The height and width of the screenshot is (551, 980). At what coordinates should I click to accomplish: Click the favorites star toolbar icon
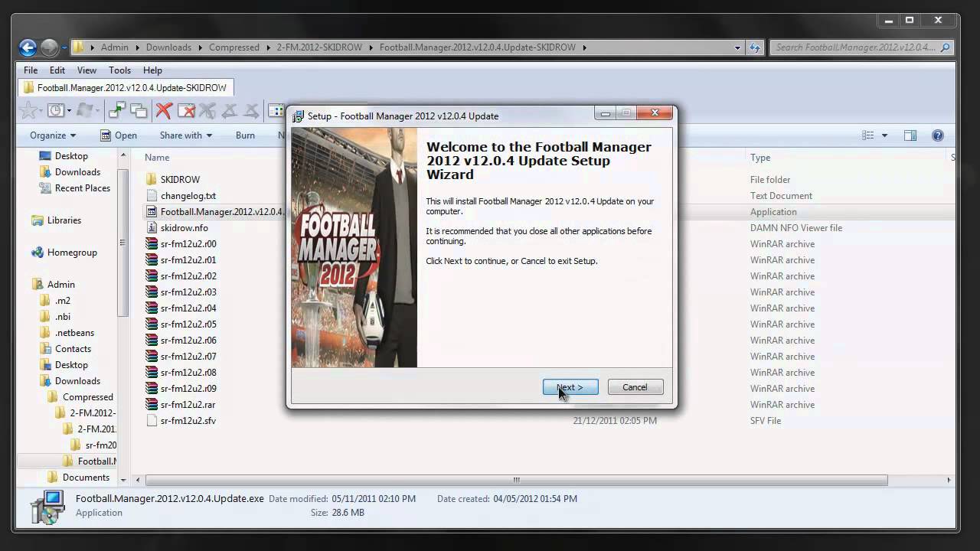tap(29, 111)
